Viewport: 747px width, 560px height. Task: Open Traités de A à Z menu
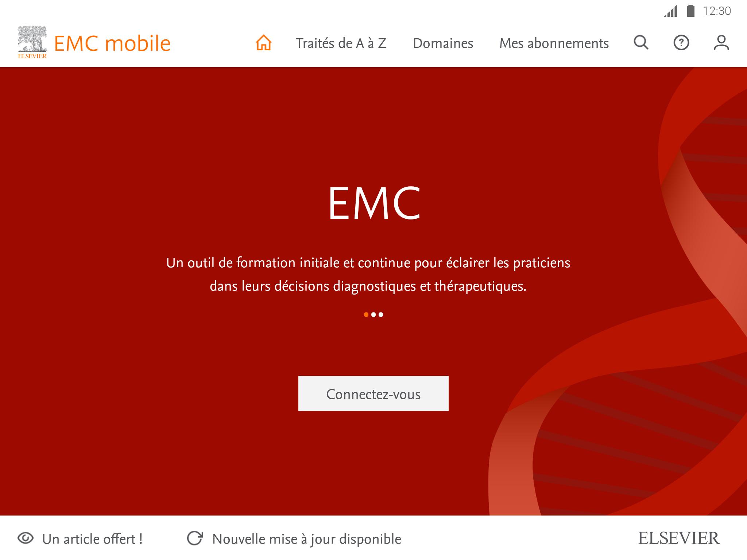point(341,43)
